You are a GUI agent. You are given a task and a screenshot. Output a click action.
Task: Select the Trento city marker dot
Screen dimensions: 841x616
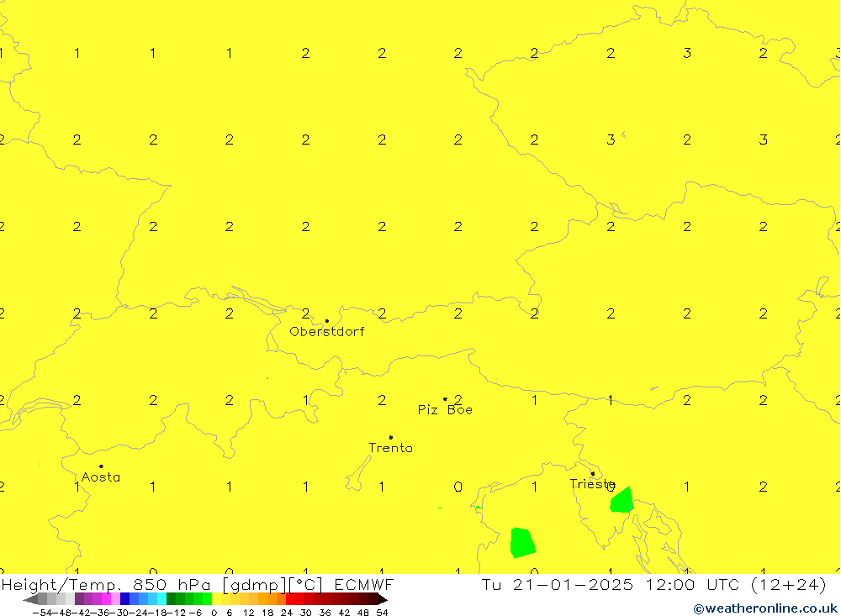(390, 437)
